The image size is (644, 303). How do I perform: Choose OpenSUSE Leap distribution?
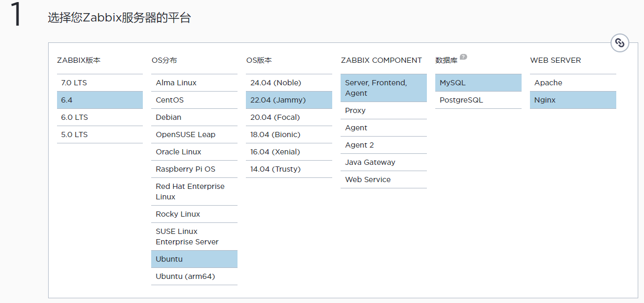[195, 134]
